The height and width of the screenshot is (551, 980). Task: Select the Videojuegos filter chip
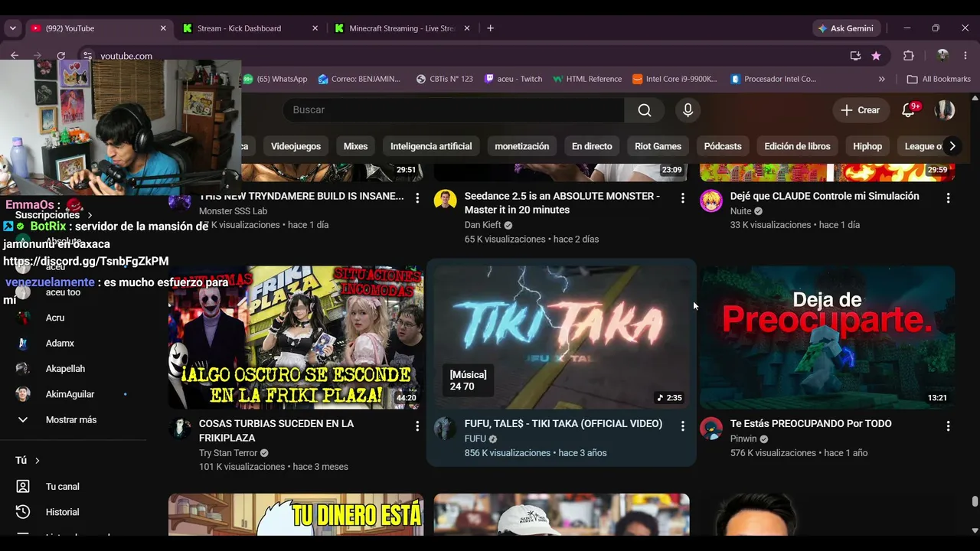[x=296, y=146]
